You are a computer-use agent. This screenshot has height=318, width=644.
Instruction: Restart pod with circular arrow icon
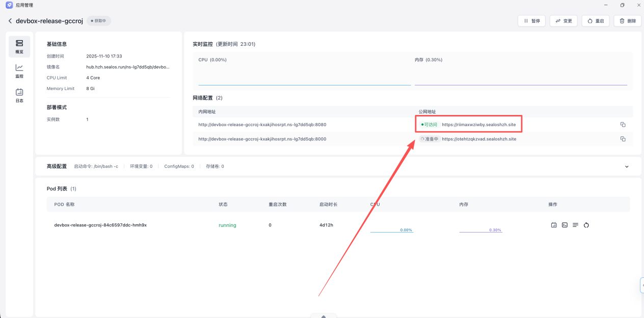click(586, 225)
